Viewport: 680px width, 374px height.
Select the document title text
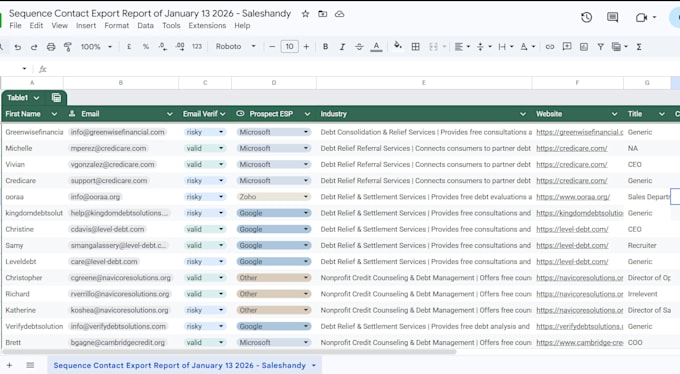click(150, 13)
